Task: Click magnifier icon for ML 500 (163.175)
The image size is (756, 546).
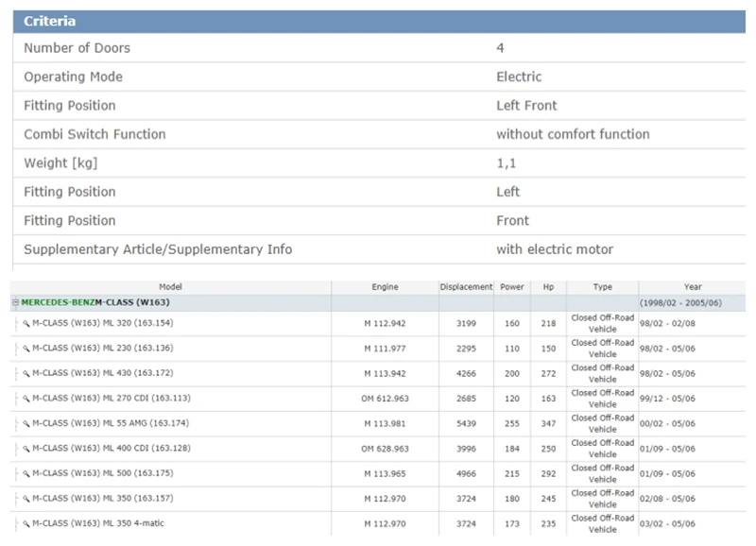Action: pos(26,473)
